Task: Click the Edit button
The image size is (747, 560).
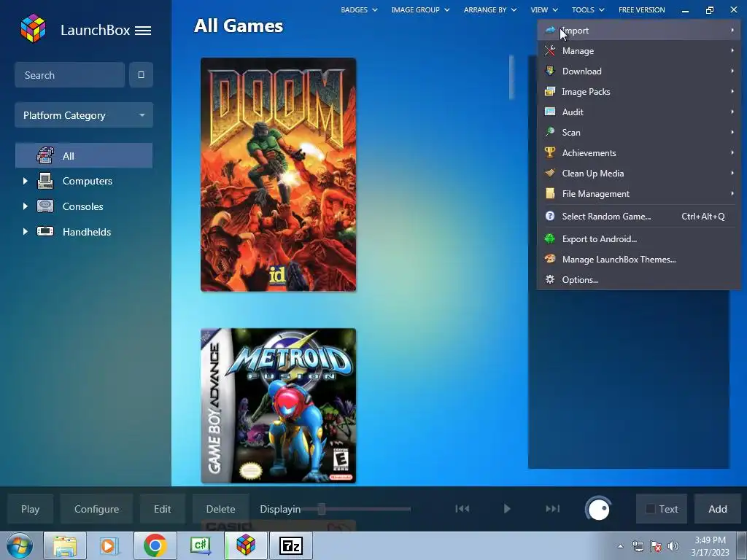Action: 163,509
